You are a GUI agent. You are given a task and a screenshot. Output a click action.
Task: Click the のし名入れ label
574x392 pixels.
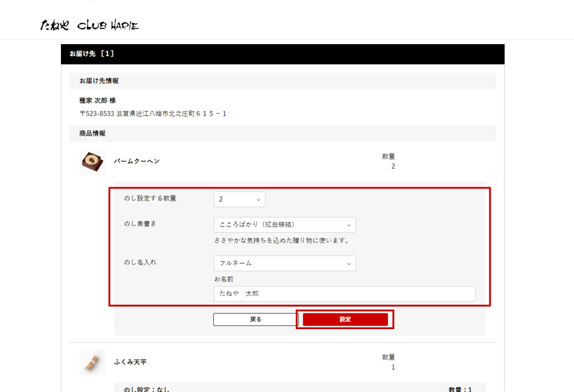click(x=140, y=262)
